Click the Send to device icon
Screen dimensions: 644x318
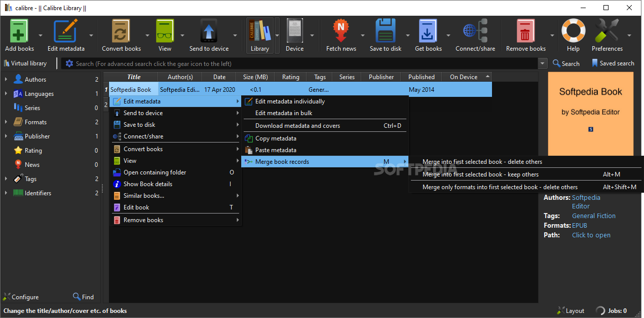click(209, 30)
